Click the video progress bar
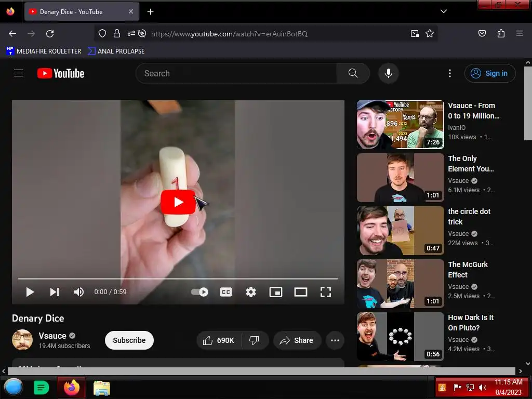Screen dimensions: 532x399 (178, 278)
